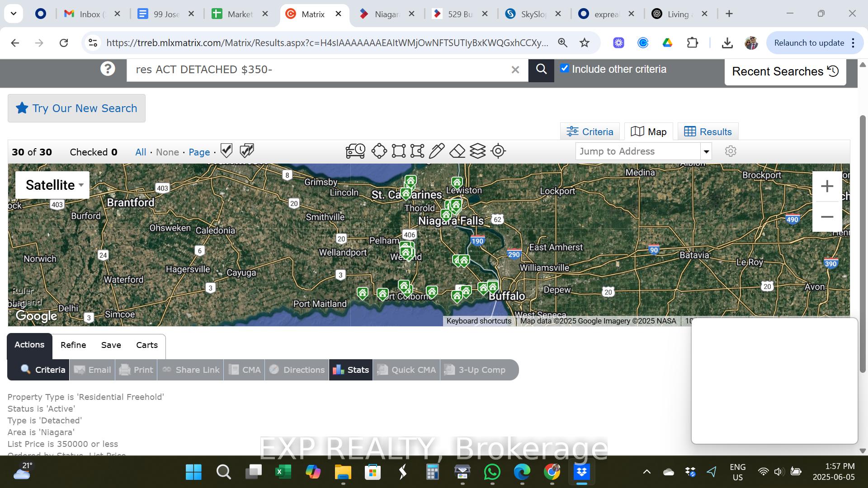Click Try Our New Search button
The height and width of the screenshot is (488, 868).
click(x=76, y=108)
